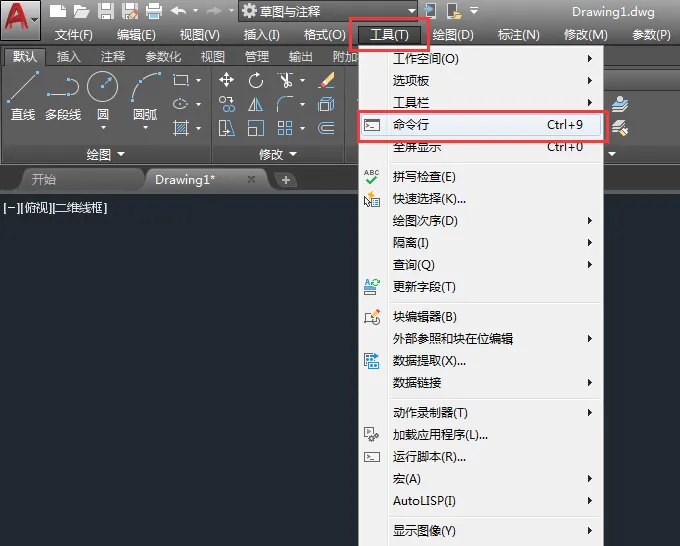This screenshot has height=546, width=680.
Task: Expand the 修改 panel flyout arrow
Action: click(x=292, y=154)
